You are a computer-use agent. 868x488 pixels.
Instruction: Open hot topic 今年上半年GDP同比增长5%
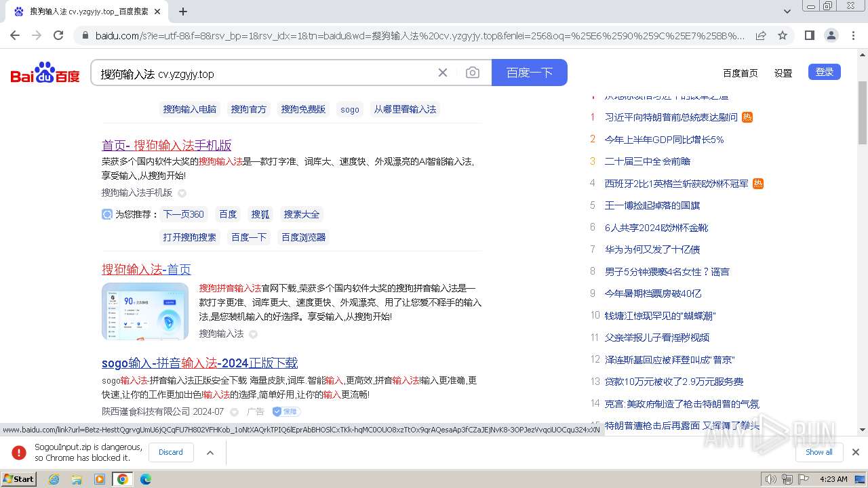[x=665, y=140]
